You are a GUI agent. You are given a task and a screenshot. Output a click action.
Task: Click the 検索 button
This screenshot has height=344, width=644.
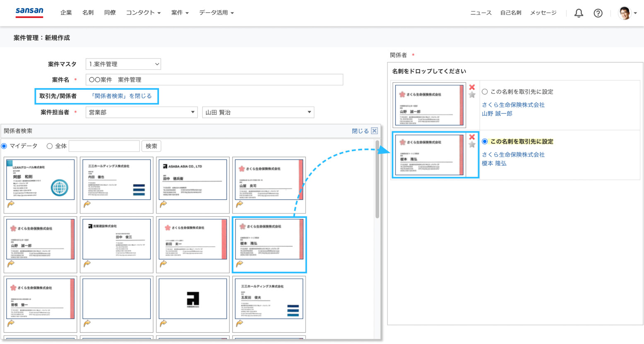click(151, 146)
